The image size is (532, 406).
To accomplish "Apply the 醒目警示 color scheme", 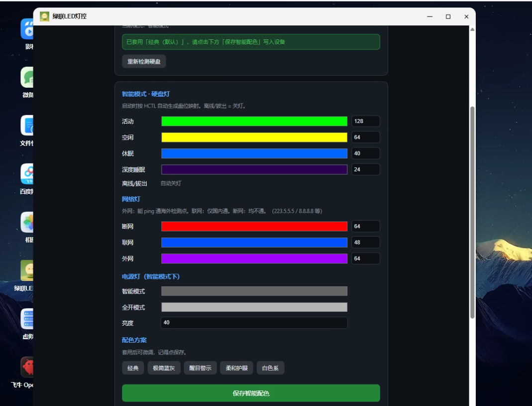I will click(200, 368).
